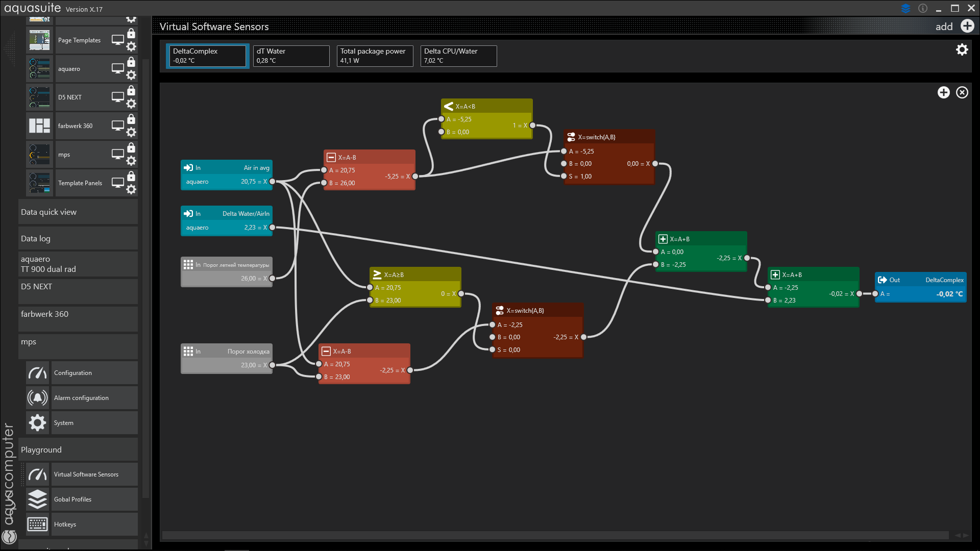Open virtual sensors settings gear
The height and width of the screenshot is (551, 980).
click(x=962, y=49)
